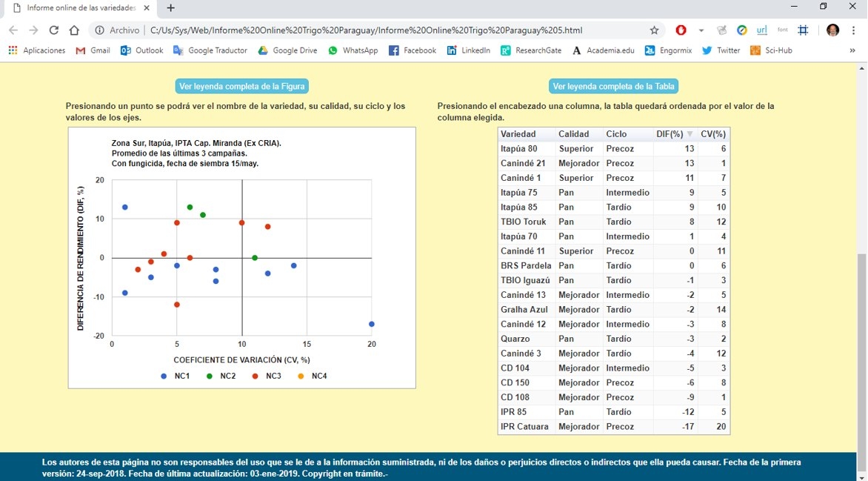The width and height of the screenshot is (868, 481).
Task: Go forward with the browser arrow
Action: tap(33, 30)
